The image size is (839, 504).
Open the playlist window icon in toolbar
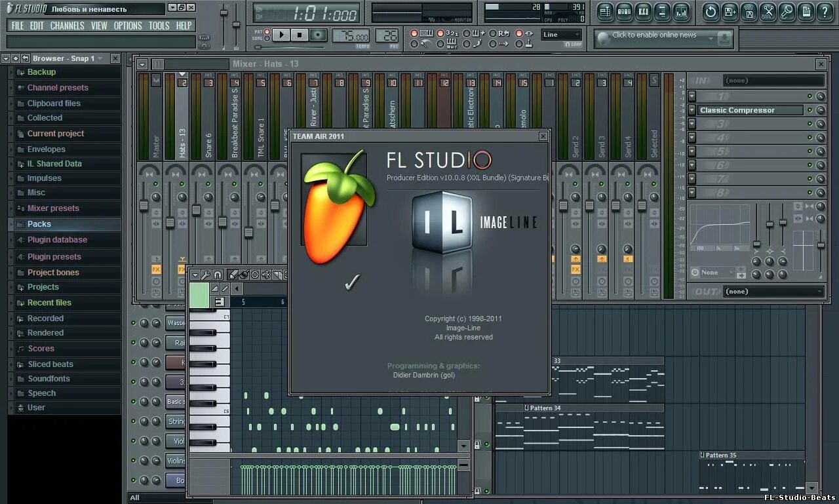pyautogui.click(x=604, y=11)
